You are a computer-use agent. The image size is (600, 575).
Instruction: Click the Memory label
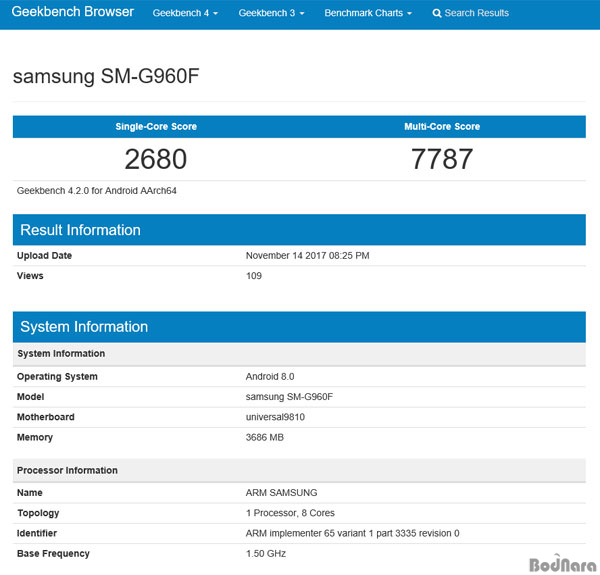(x=35, y=437)
